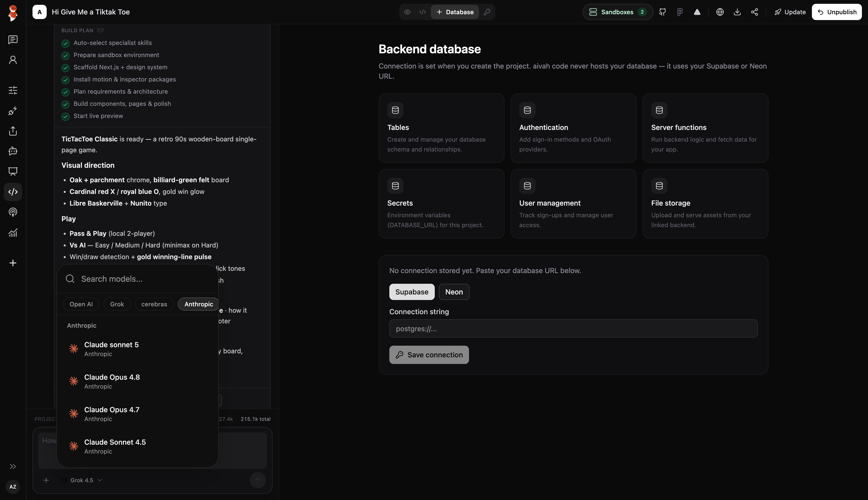Open the analytics chart sidebar icon
The image size is (868, 500).
click(13, 232)
